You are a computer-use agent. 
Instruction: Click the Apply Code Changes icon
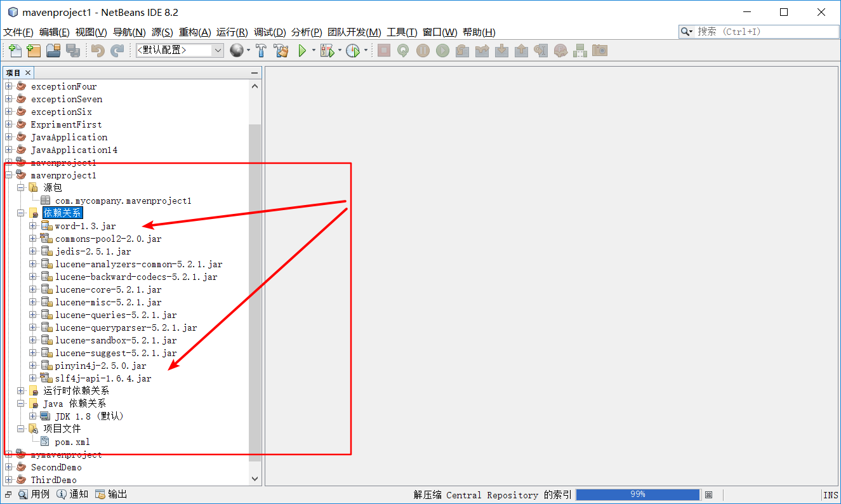(x=560, y=51)
